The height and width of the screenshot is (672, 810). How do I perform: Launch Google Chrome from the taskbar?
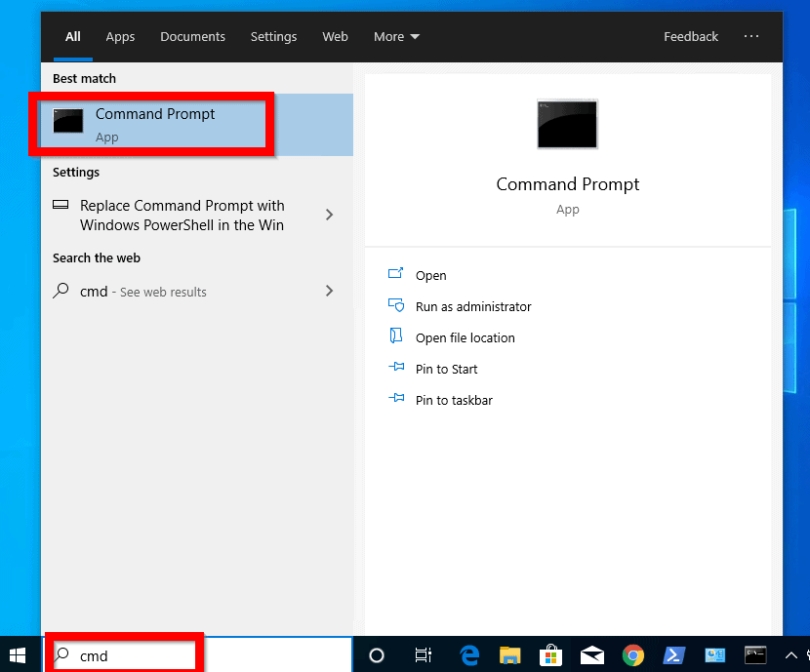pyautogui.click(x=633, y=655)
